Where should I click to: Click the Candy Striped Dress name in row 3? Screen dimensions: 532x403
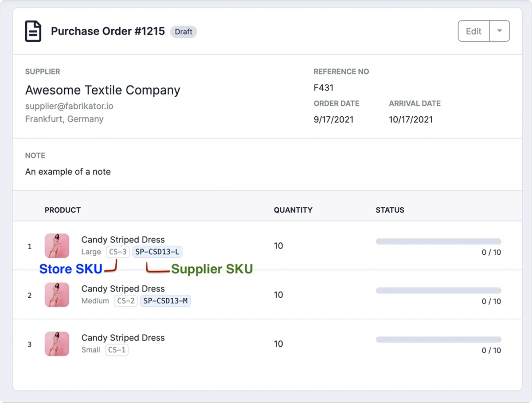123,337
